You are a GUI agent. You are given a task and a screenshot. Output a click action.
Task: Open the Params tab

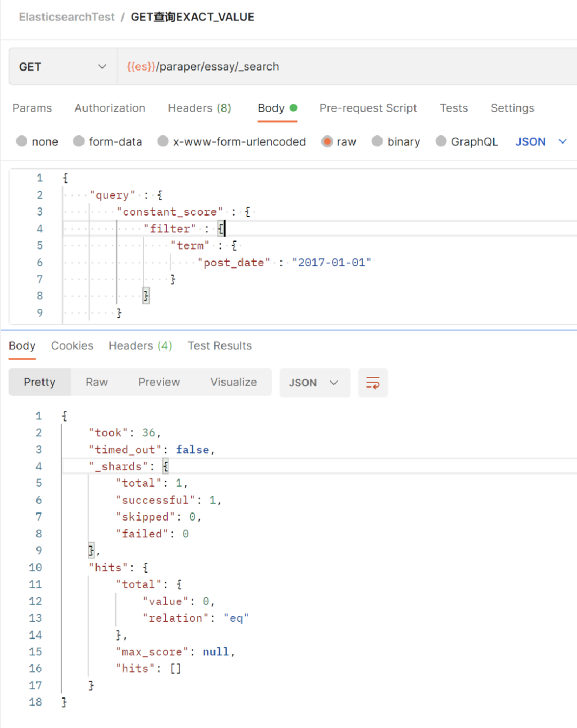(32, 108)
